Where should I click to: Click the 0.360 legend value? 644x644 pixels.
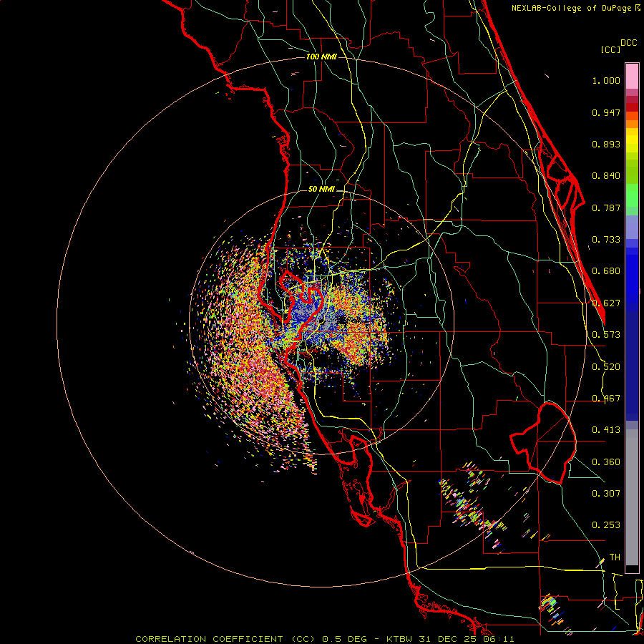[x=606, y=462]
